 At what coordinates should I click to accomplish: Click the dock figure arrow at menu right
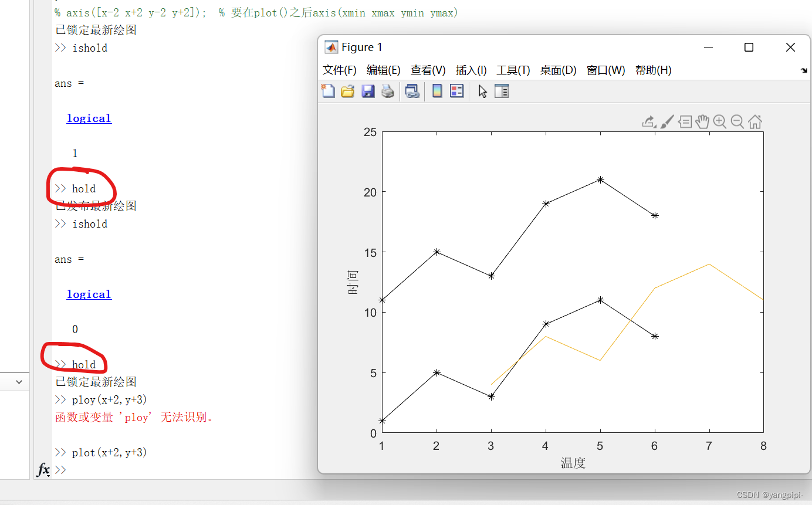click(x=804, y=70)
